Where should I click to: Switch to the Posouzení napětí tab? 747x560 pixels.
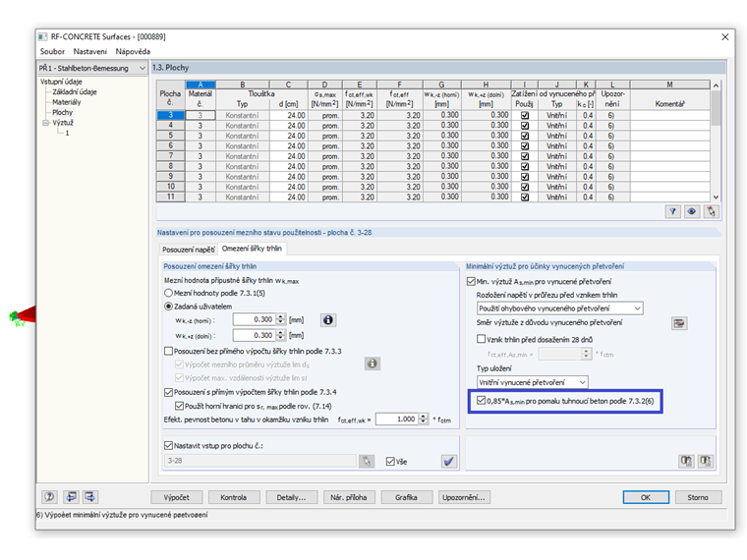point(189,250)
